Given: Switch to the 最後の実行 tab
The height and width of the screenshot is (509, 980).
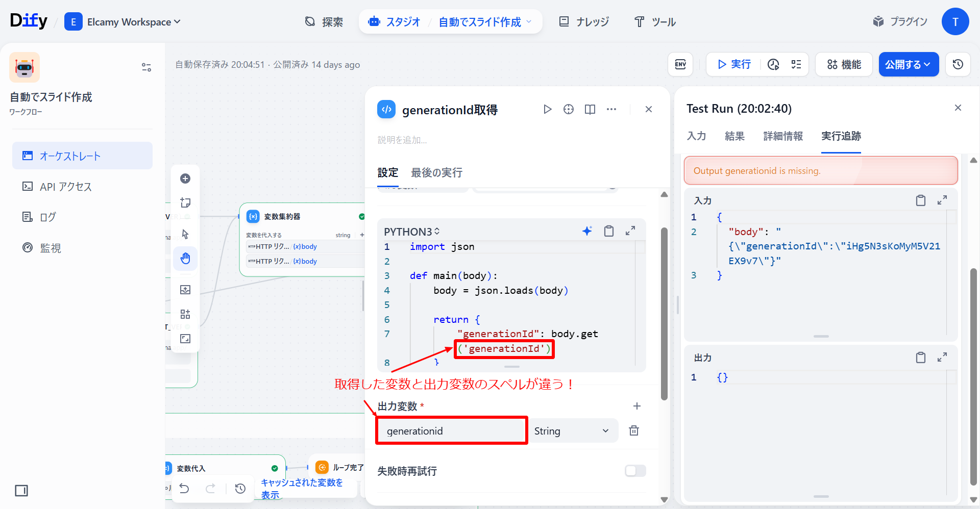Looking at the screenshot, I should coord(436,173).
